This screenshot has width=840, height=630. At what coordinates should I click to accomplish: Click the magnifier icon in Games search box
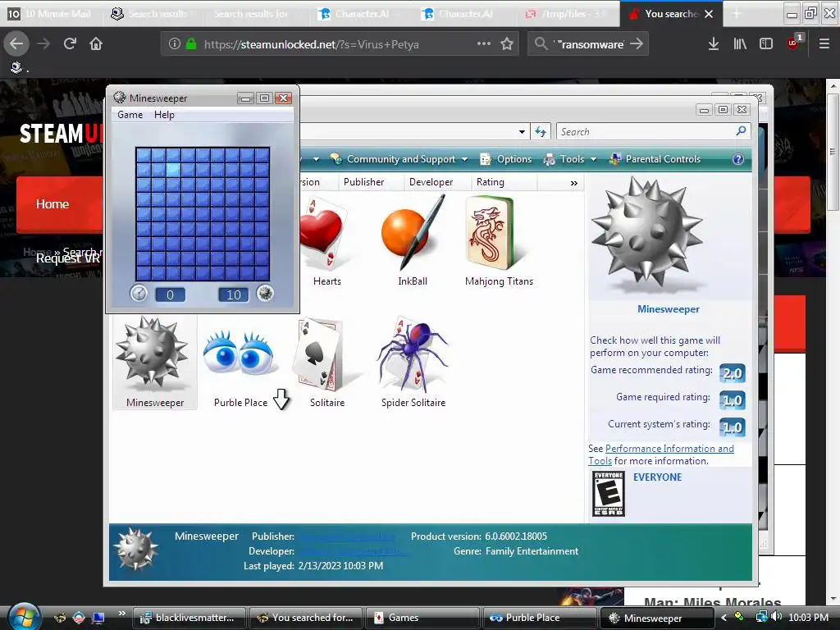click(x=741, y=130)
